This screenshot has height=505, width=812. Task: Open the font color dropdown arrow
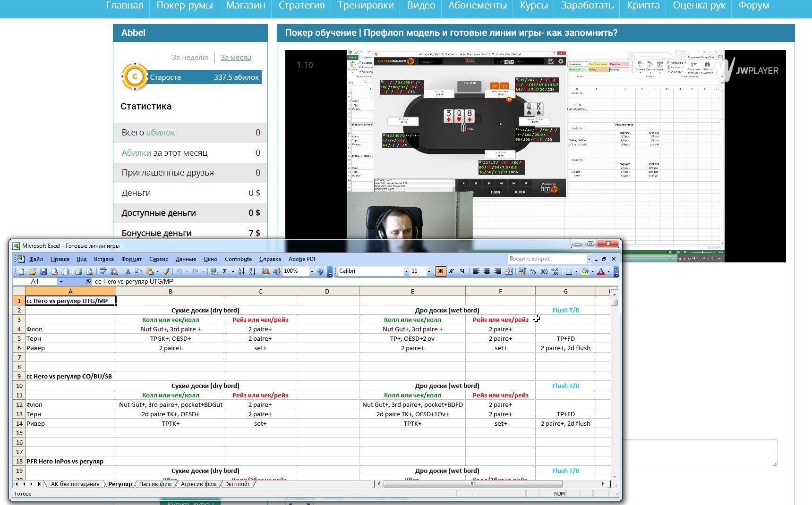[x=608, y=271]
